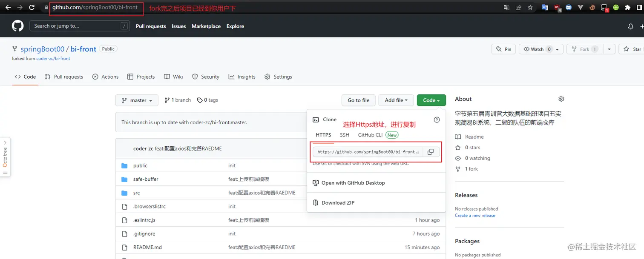Open Marketplace in the top navigation
The image size is (644, 259).
(206, 26)
